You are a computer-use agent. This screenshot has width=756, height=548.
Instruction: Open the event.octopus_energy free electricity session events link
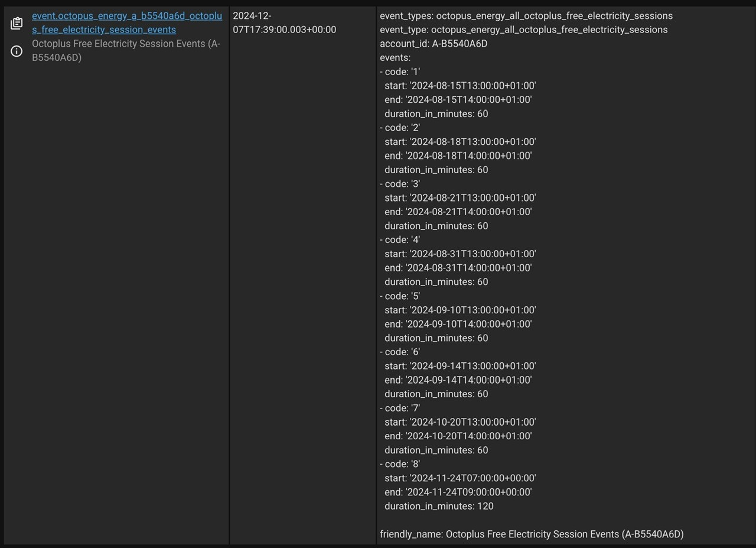coord(127,22)
